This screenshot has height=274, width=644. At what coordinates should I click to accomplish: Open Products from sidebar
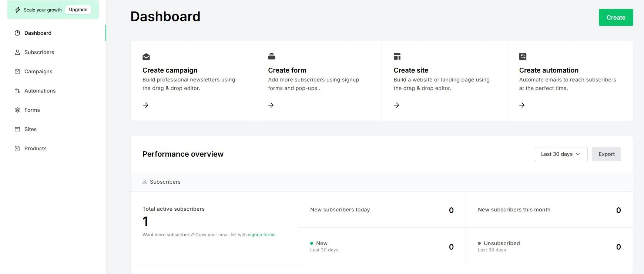pos(36,148)
